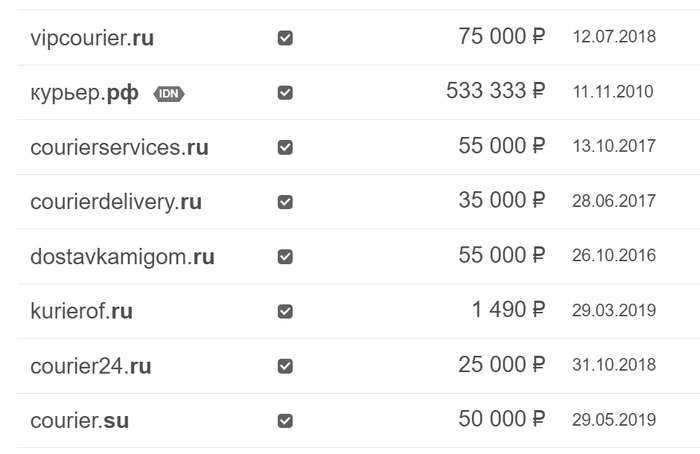This screenshot has height=454, width=700.
Task: Uncheck the courierservices.ru checkbox
Action: 285,147
